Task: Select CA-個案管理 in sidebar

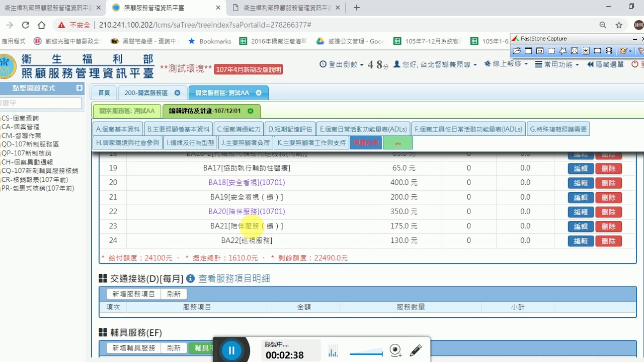Action: (20, 127)
